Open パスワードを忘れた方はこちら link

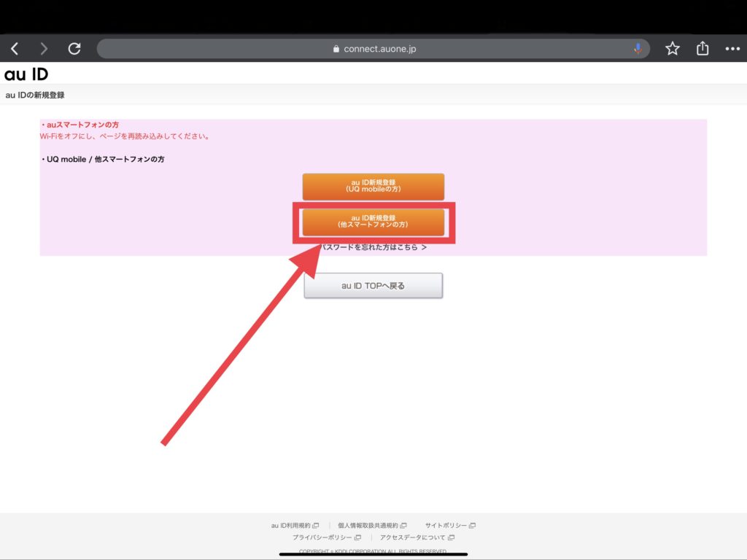373,247
